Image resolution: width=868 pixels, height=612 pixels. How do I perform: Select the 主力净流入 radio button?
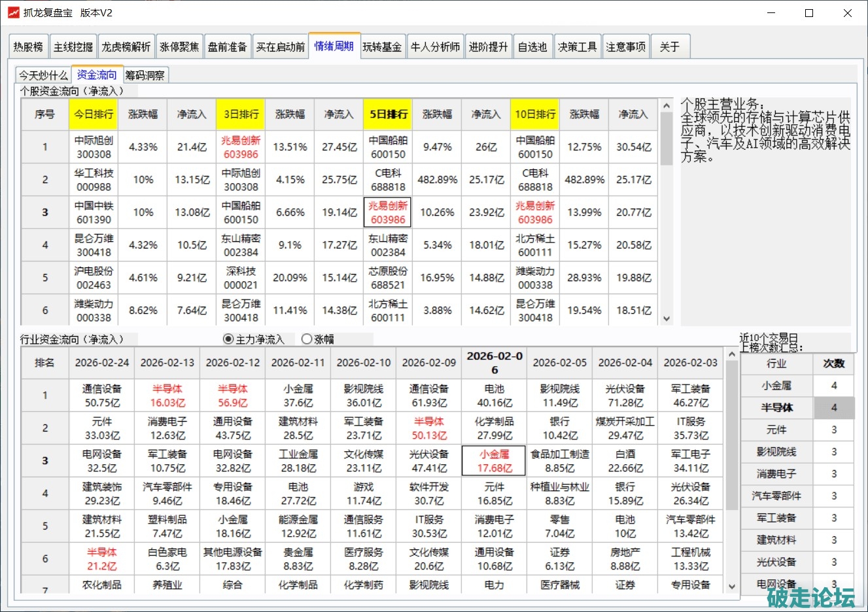[228, 339]
